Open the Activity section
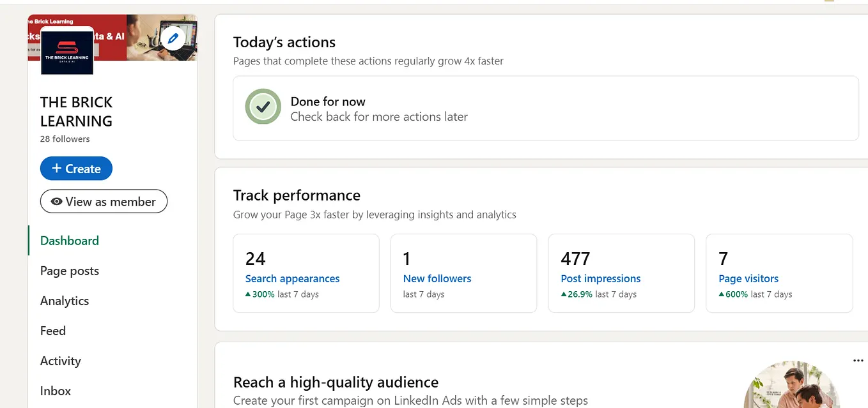868x408 pixels. tap(60, 361)
